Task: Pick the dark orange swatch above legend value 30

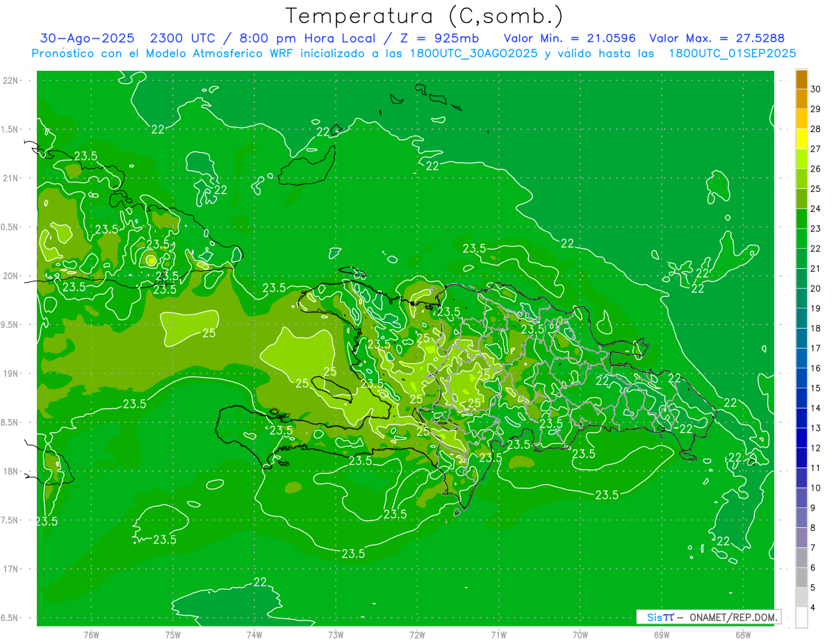Action: tap(801, 79)
